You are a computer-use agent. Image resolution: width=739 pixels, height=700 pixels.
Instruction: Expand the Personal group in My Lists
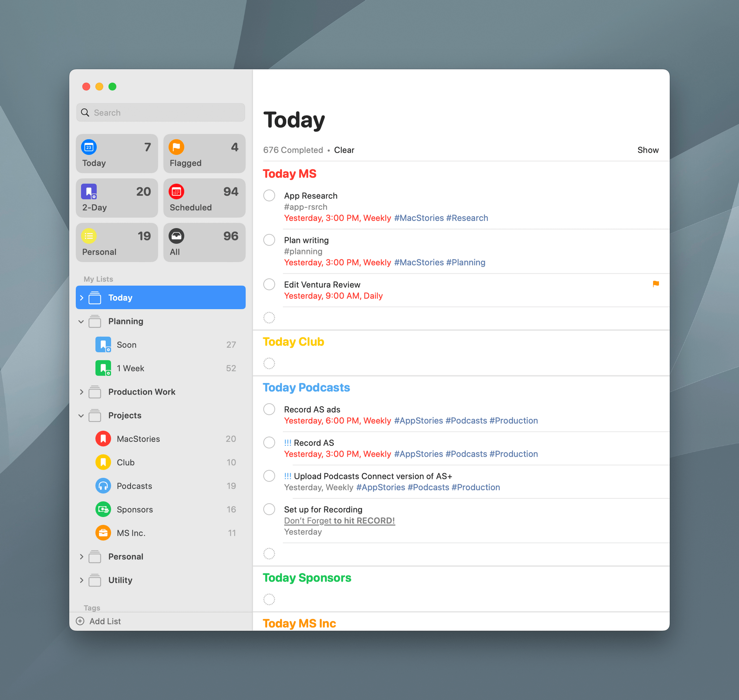pos(81,556)
